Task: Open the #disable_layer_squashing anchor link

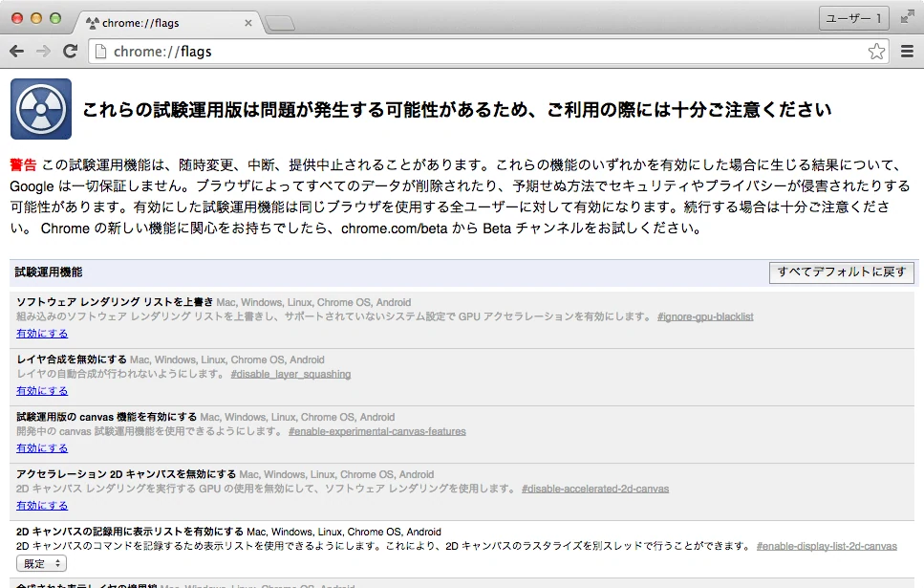Action: point(291,374)
